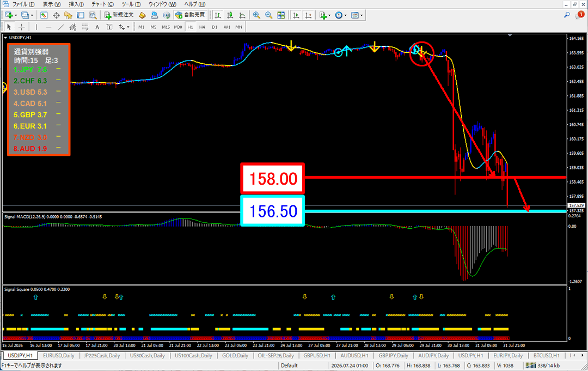This screenshot has width=588, height=371.
Task: Open the Navigator panel
Action: pos(68,15)
